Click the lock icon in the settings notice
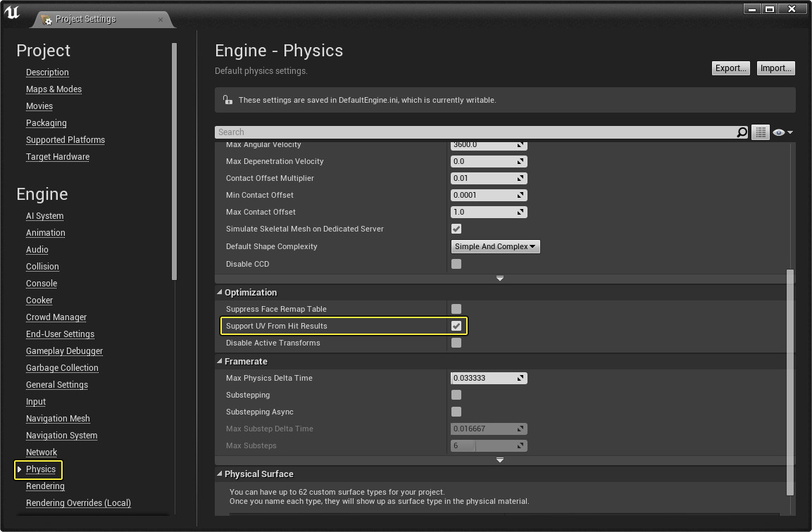This screenshot has width=812, height=532. point(227,100)
